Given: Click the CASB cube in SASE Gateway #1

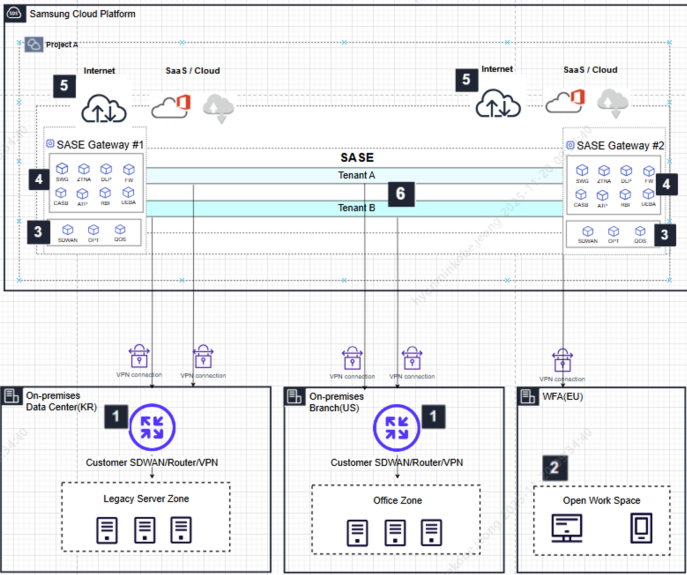Looking at the screenshot, I should (x=61, y=193).
